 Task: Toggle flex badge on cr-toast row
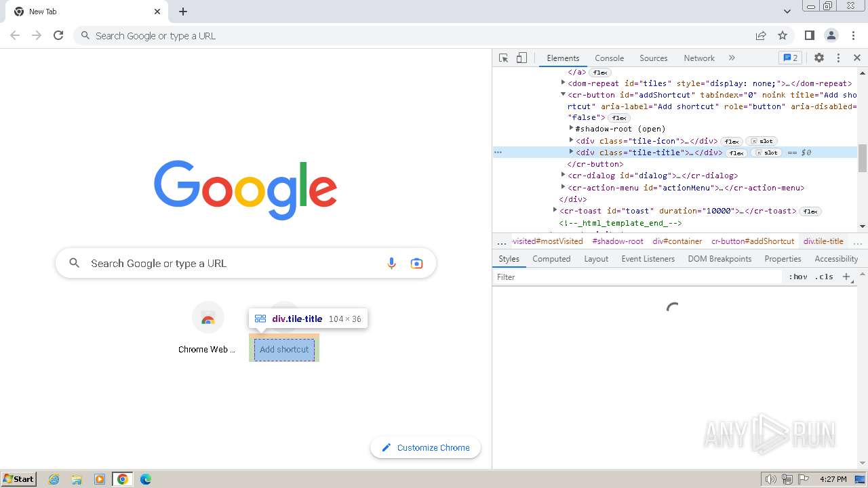point(810,211)
